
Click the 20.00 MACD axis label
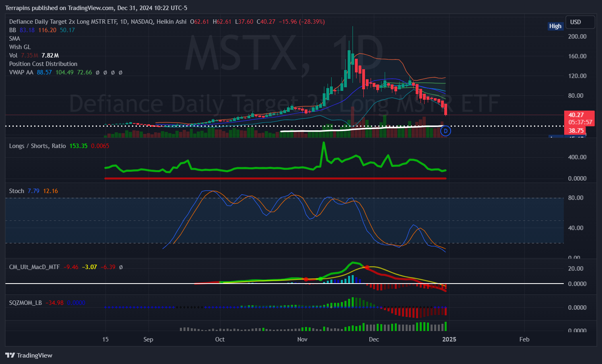(575, 269)
